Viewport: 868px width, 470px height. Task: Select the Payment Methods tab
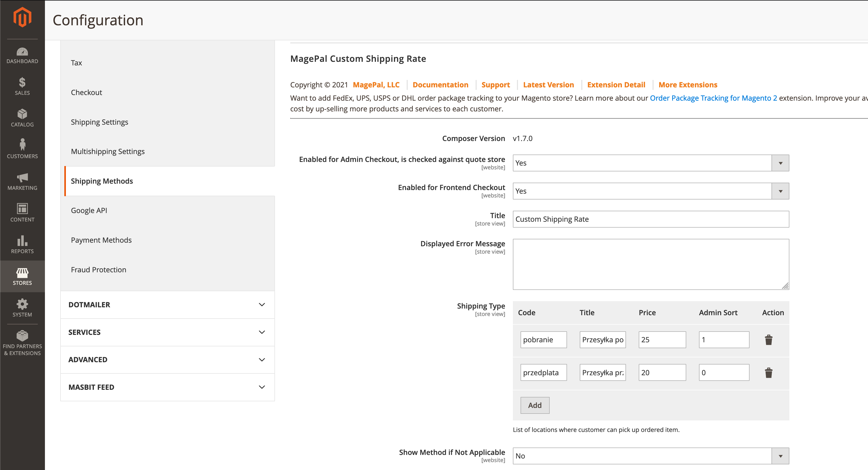pos(101,240)
